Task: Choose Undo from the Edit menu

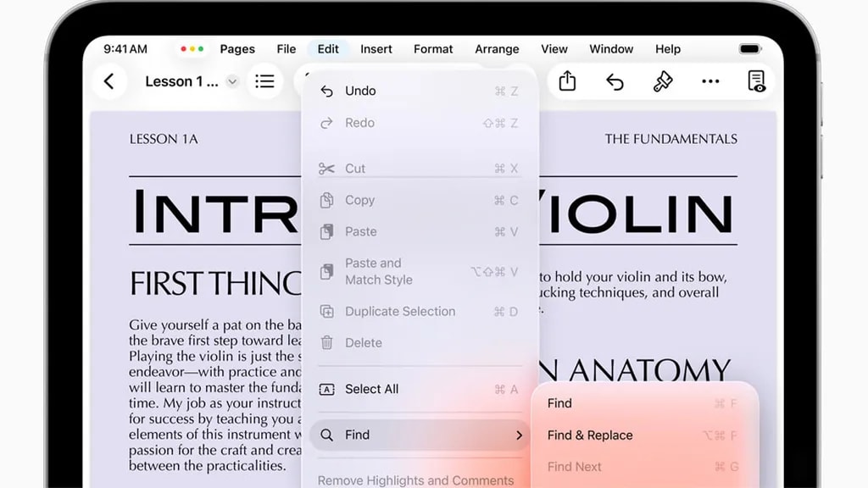Action: click(x=360, y=91)
